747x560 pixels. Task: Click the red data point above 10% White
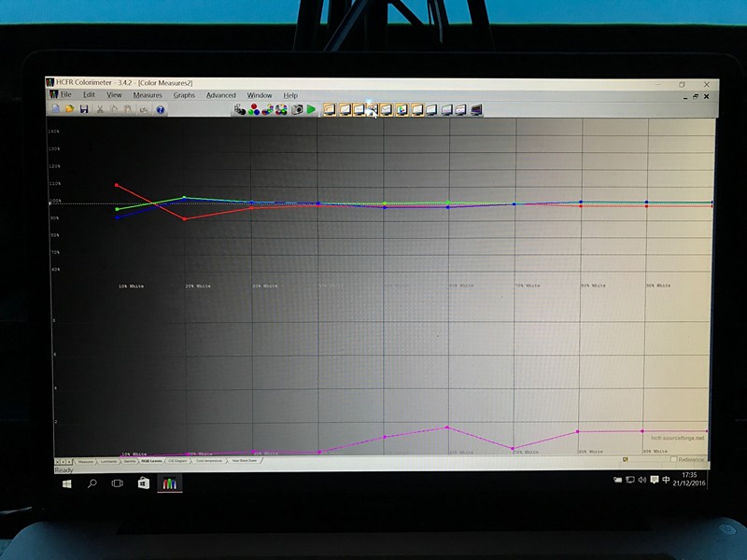point(117,185)
